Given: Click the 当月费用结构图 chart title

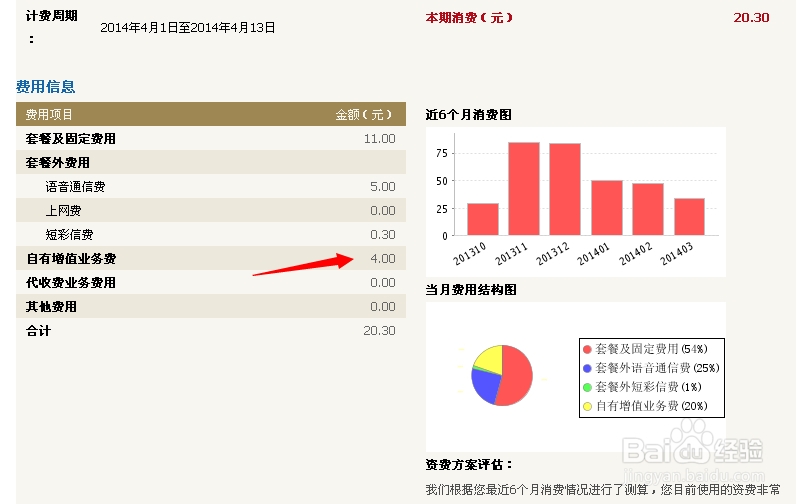Looking at the screenshot, I should (x=471, y=290).
